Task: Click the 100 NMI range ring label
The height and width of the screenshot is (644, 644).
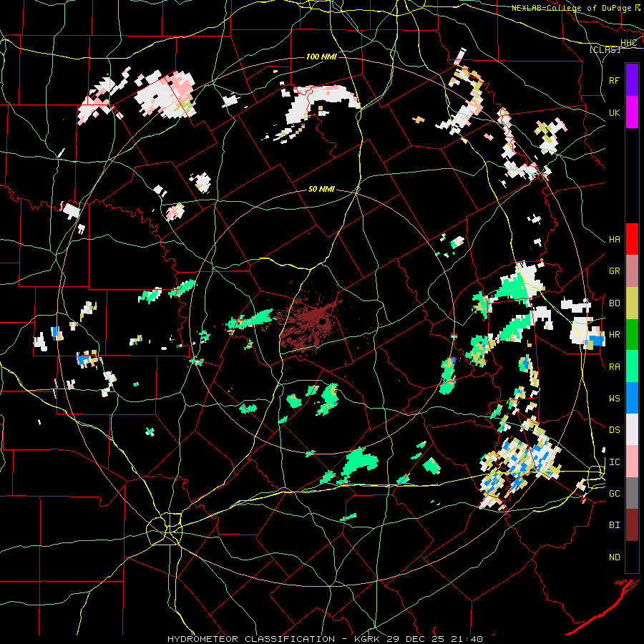Action: 321,57
